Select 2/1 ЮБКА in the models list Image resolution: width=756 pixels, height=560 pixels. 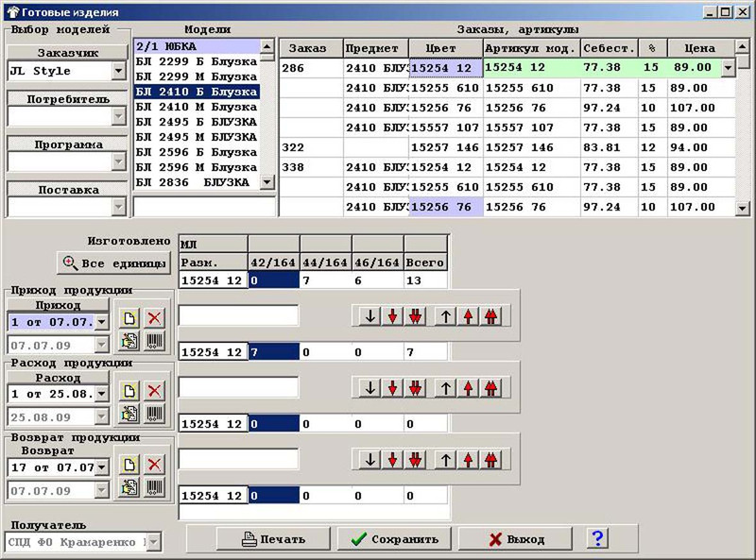197,46
